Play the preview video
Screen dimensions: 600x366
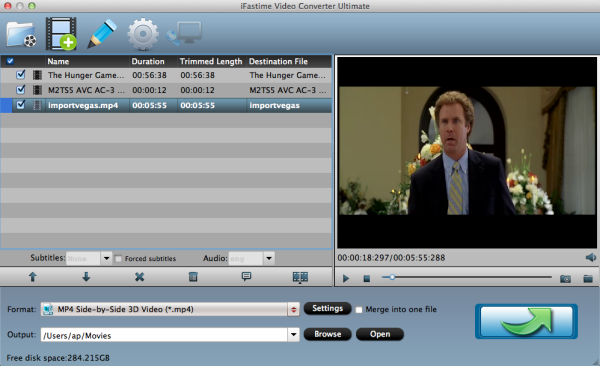click(346, 278)
